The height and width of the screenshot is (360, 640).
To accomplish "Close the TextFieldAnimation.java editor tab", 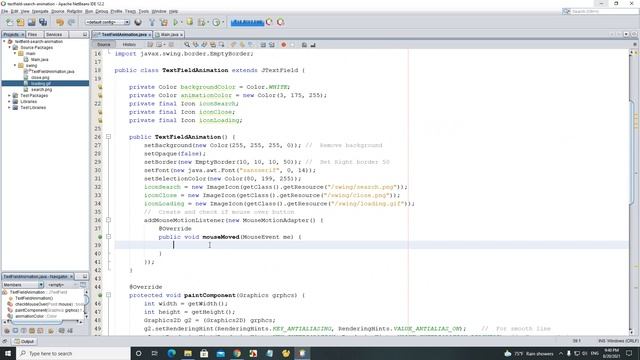I will point(150,35).
